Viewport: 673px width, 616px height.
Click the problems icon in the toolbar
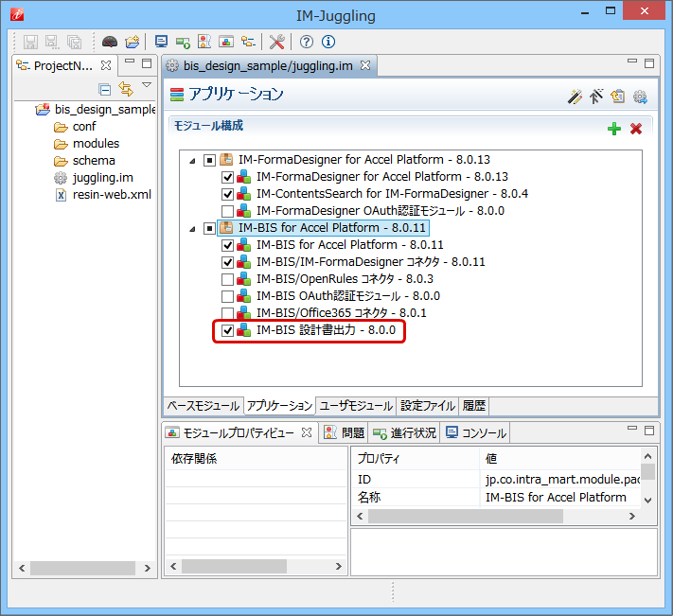coord(204,42)
